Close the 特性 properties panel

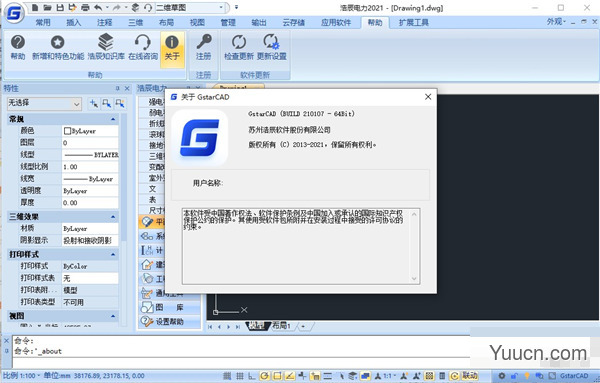pyautogui.click(x=127, y=88)
